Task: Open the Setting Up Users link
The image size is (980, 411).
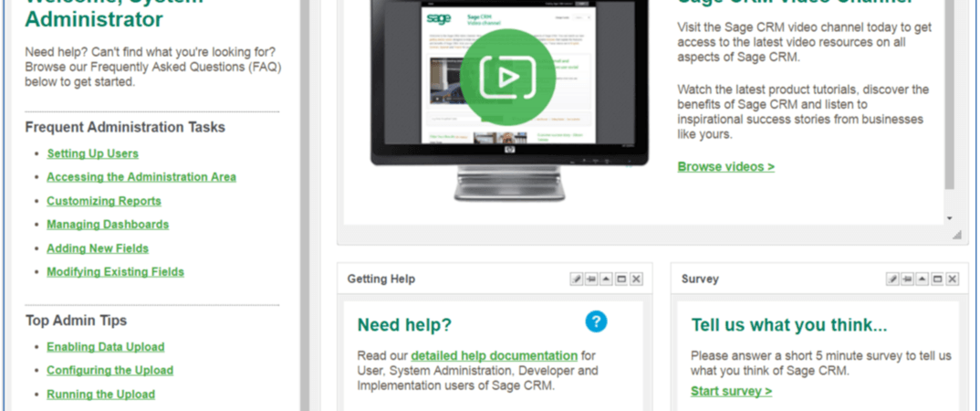Action: [x=92, y=153]
